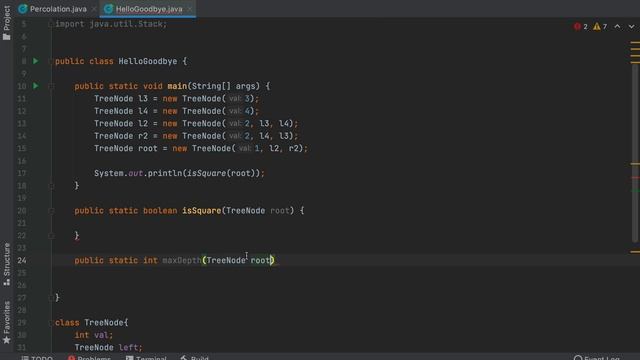Click 'val' field on line 30
Viewport: 640px width, 360px height.
pos(101,335)
